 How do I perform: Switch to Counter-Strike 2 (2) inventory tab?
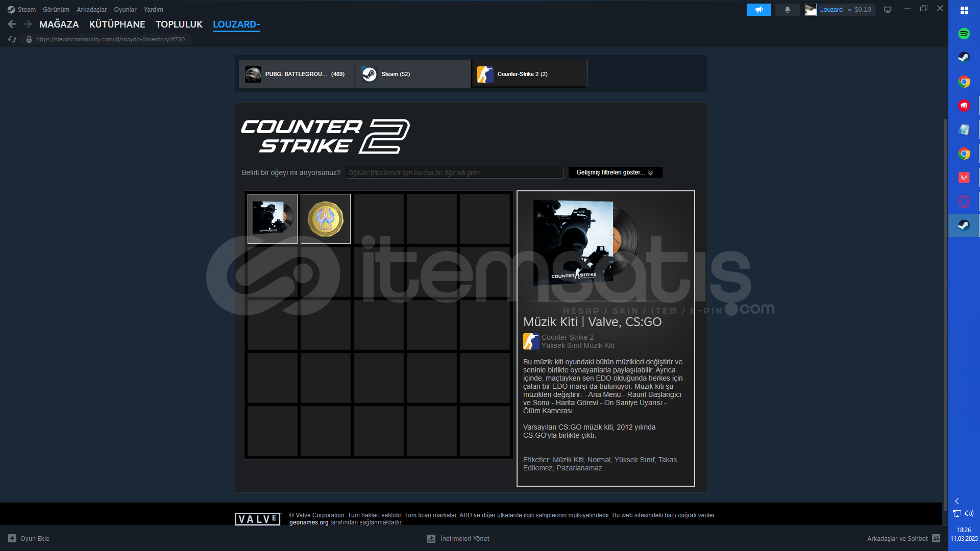[529, 74]
